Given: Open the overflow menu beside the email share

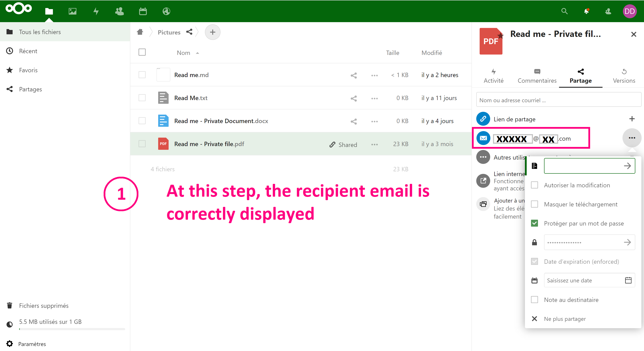Looking at the screenshot, I should [x=632, y=138].
